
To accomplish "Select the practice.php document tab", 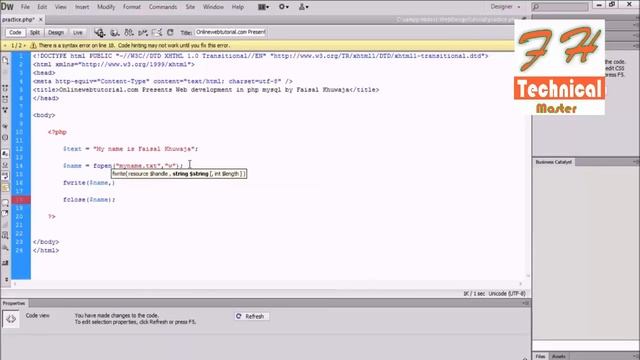I will [18, 20].
